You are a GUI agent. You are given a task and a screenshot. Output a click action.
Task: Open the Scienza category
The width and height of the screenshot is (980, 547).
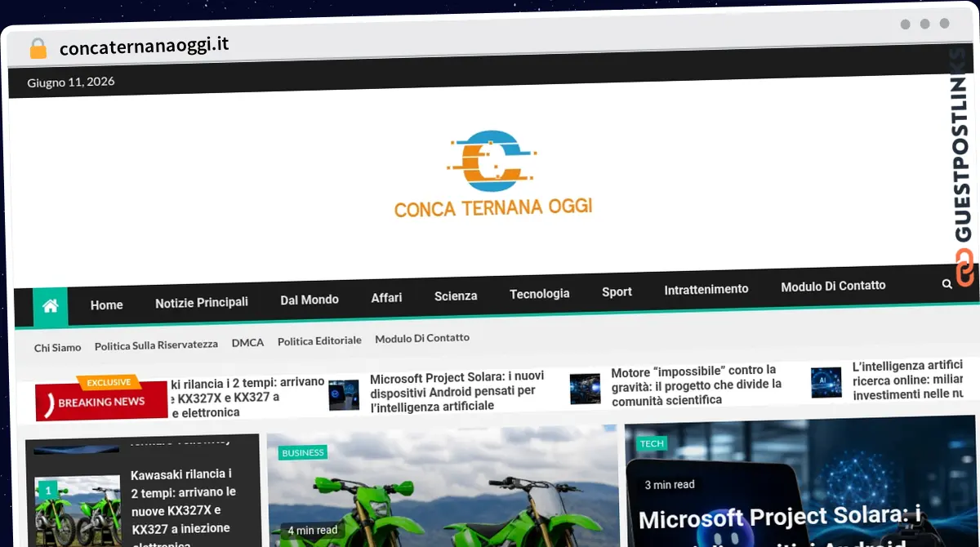point(456,296)
